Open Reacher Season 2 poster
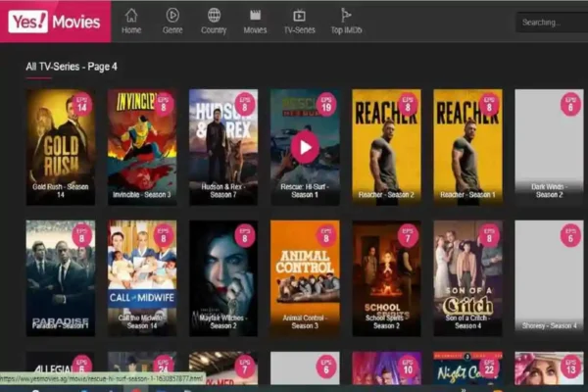 pyautogui.click(x=387, y=147)
